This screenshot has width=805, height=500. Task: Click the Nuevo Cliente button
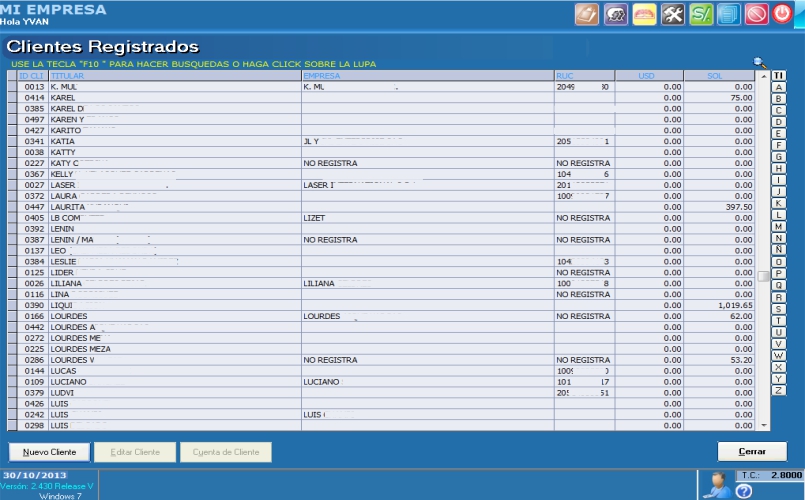click(49, 452)
